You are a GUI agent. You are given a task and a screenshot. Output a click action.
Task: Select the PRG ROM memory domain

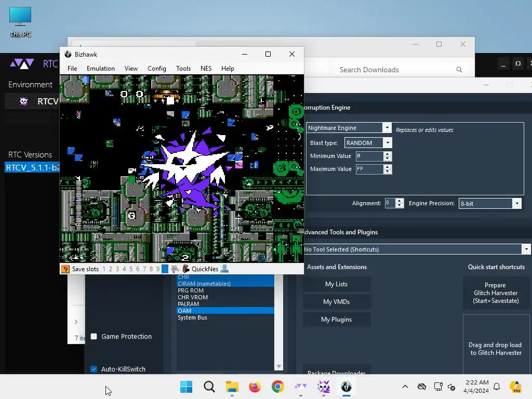(x=225, y=290)
